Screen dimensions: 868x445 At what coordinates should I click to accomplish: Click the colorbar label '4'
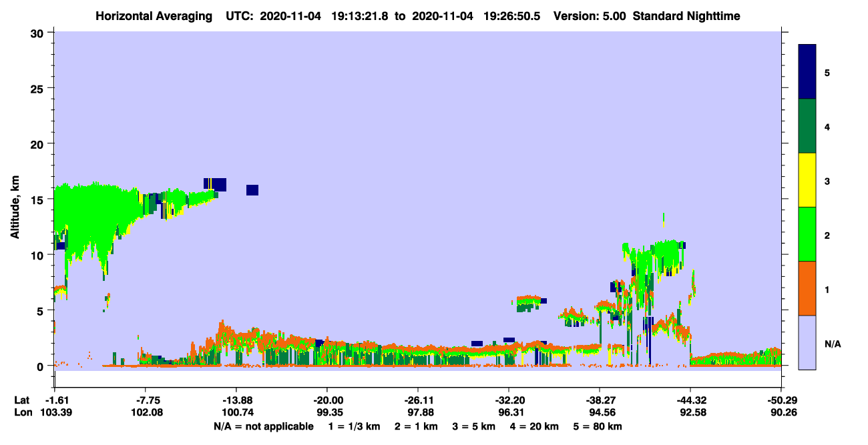pyautogui.click(x=827, y=126)
